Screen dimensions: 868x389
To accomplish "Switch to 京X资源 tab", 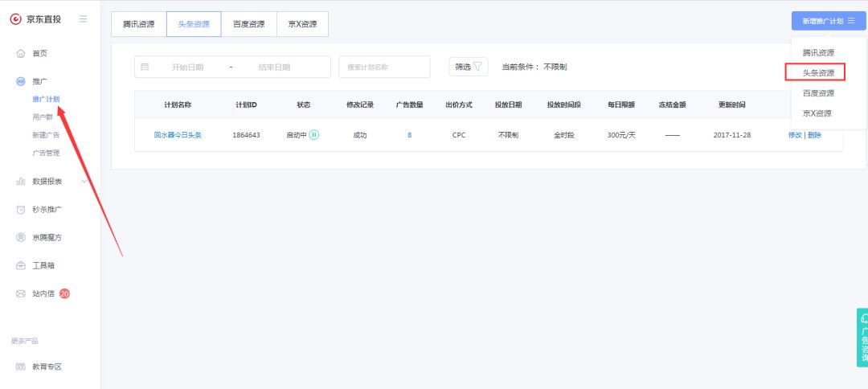I will [302, 24].
